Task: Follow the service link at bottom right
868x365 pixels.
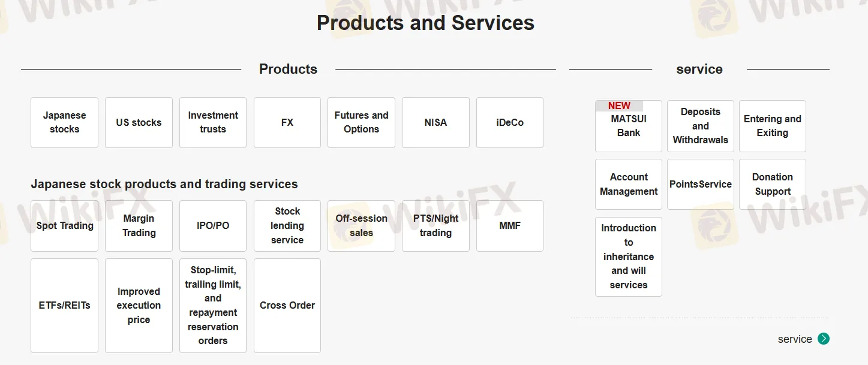Action: click(795, 339)
